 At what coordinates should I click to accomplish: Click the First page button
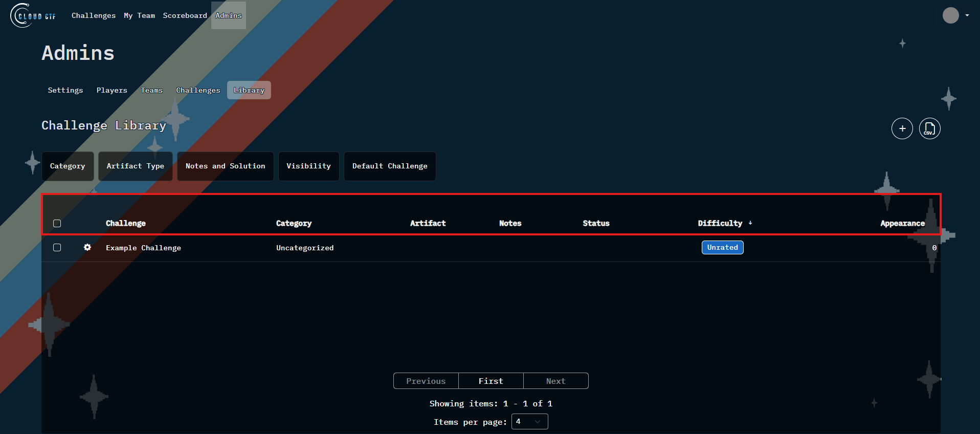(491, 381)
